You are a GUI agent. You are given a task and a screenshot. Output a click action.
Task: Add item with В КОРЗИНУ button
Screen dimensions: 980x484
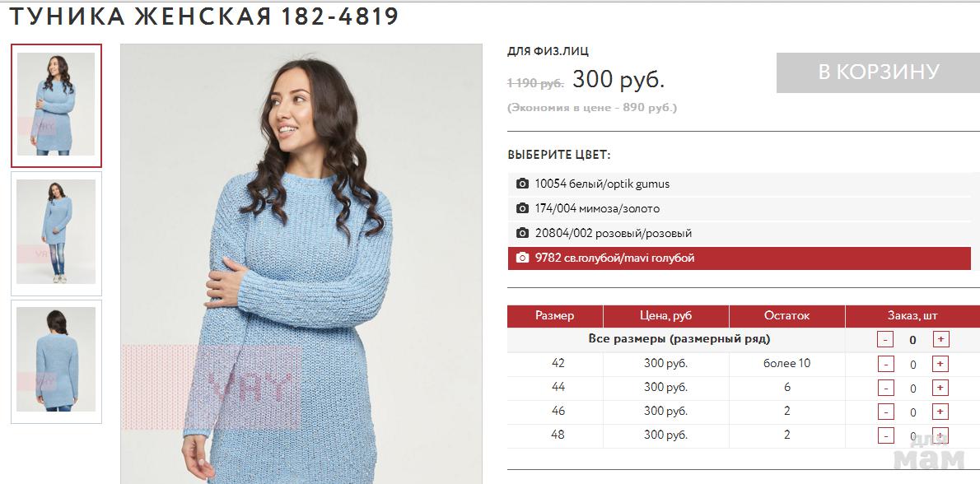(x=878, y=72)
